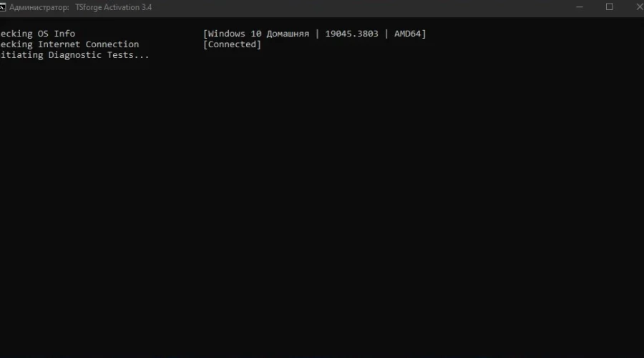Screen dimensions: 644x358
Task: Click the '[Connected]' status text
Action: [x=233, y=44]
